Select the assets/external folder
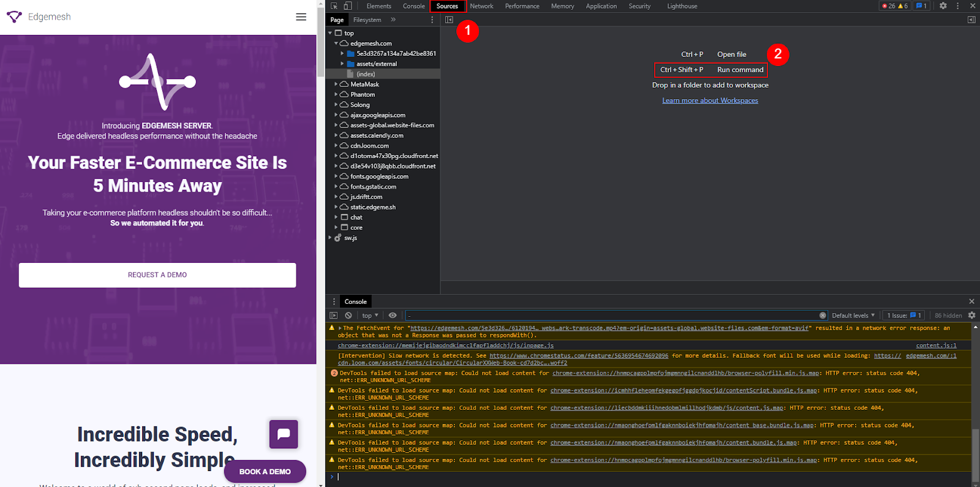 (377, 64)
